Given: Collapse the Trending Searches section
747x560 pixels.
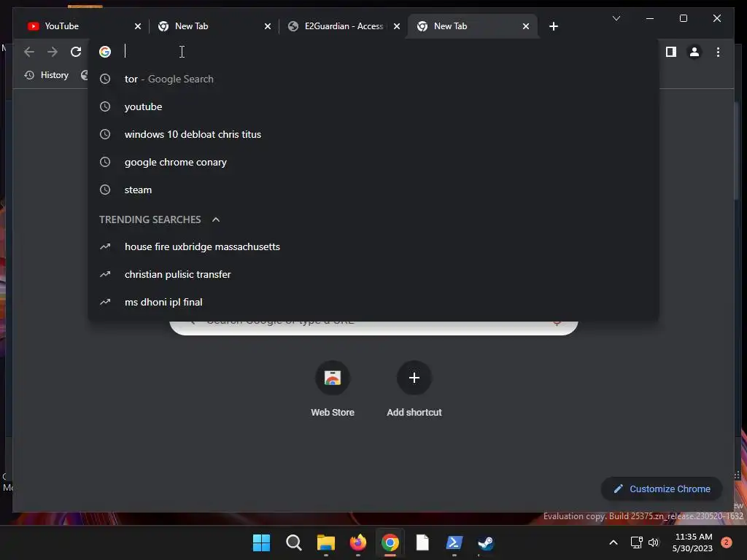Looking at the screenshot, I should coord(216,219).
